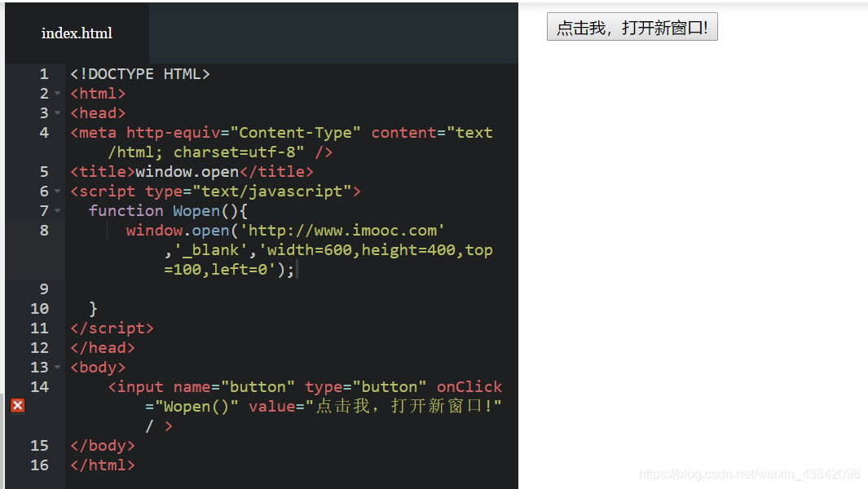Click the "Wopen()" handler value
This screenshot has height=489, width=868.
(196, 407)
